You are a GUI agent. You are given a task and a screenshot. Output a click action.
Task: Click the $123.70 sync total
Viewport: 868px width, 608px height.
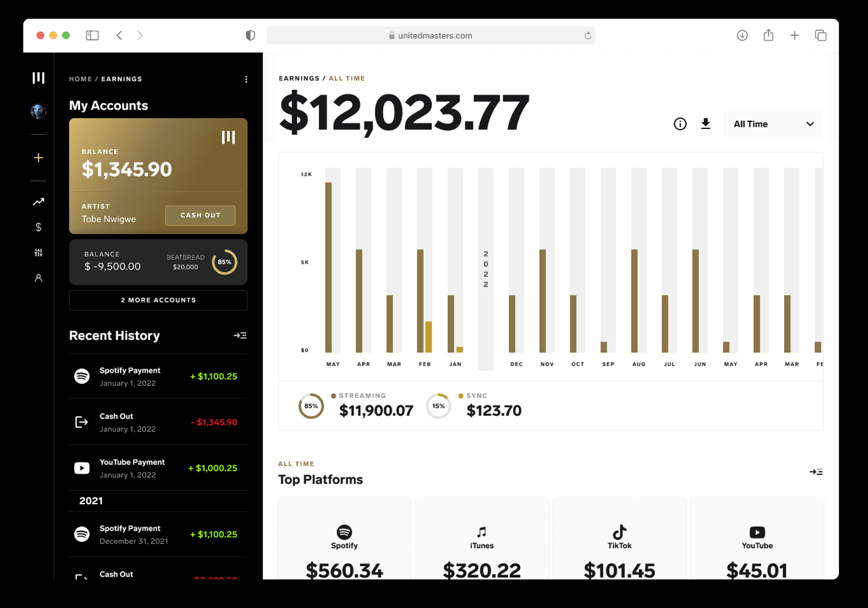[494, 410]
